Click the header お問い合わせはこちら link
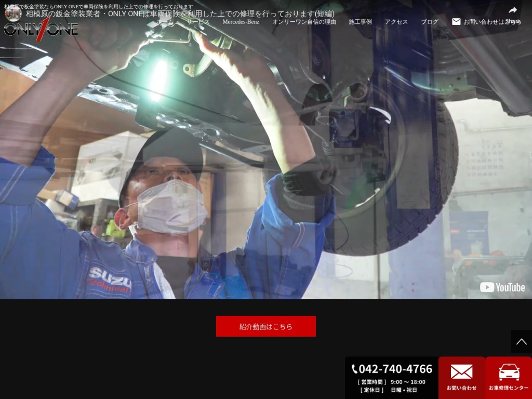This screenshot has height=399, width=532. click(x=486, y=22)
